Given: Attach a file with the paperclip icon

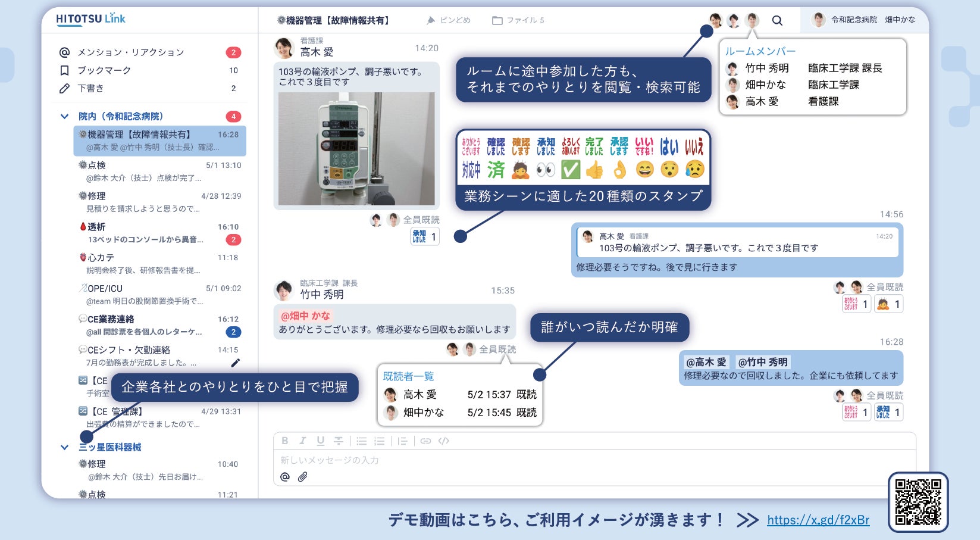Looking at the screenshot, I should (303, 477).
